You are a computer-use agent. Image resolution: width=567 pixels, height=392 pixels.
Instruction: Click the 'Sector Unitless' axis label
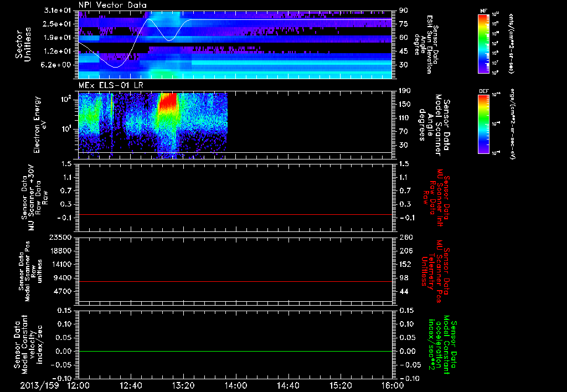pyautogui.click(x=23, y=44)
